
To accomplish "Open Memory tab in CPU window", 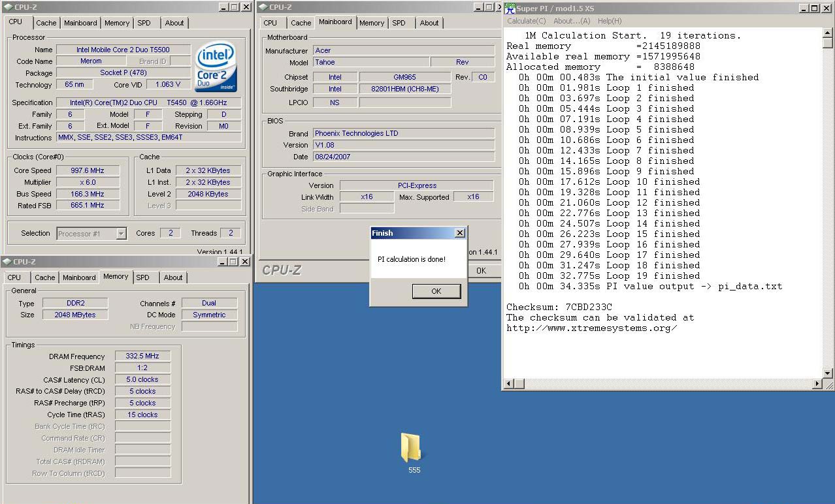I will pos(117,23).
